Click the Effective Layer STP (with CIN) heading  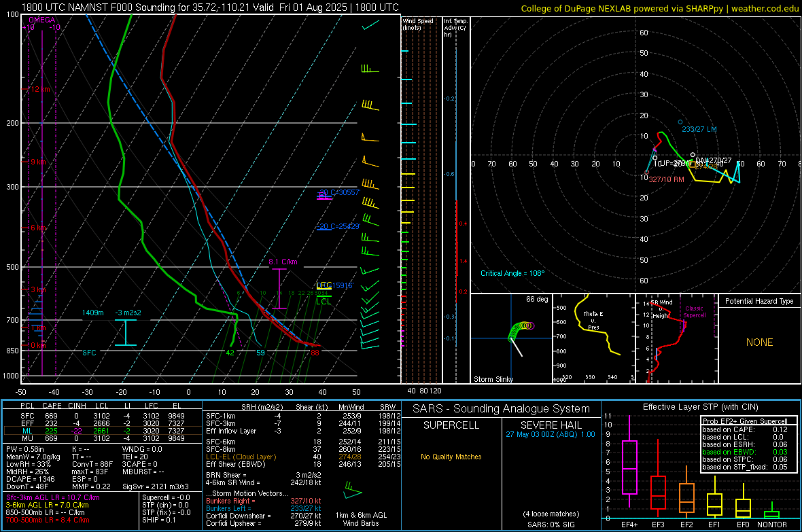coord(700,407)
